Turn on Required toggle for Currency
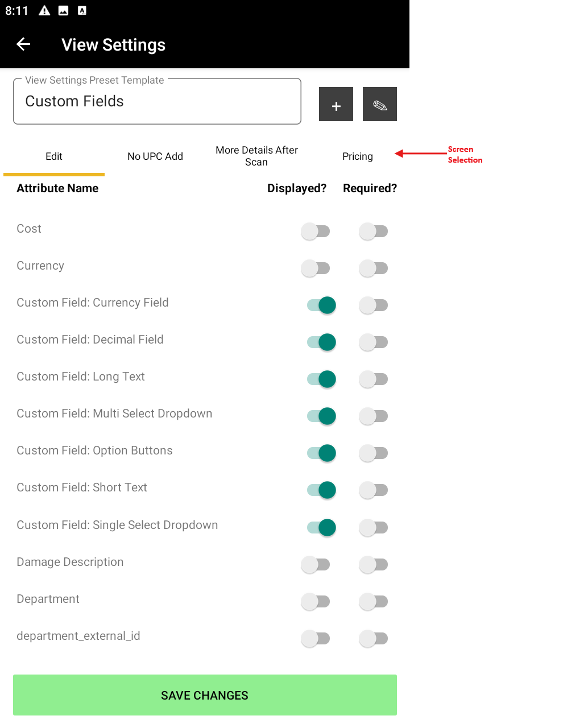Screen dimensions: 563x728 pyautogui.click(x=374, y=268)
